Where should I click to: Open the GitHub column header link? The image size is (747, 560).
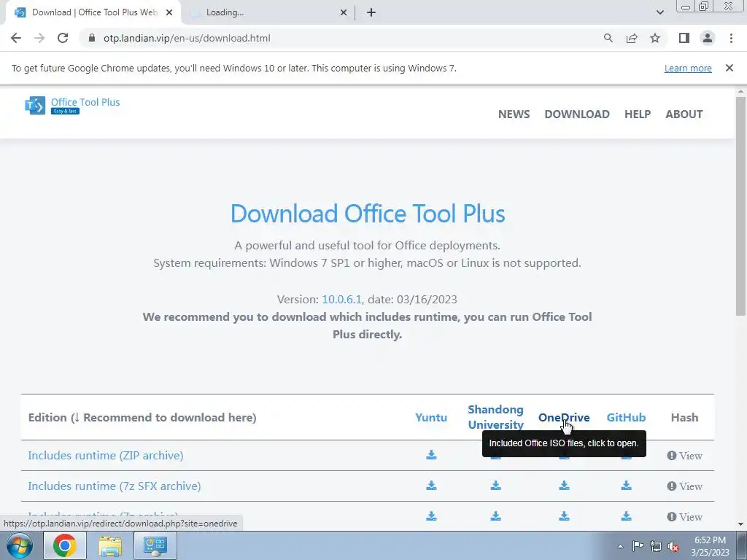tap(626, 417)
